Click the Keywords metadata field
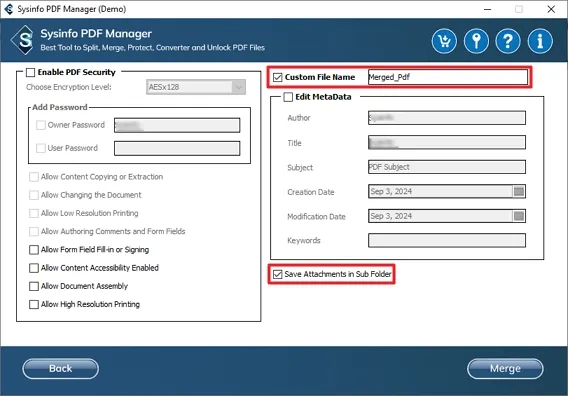The width and height of the screenshot is (568, 396). click(x=447, y=241)
